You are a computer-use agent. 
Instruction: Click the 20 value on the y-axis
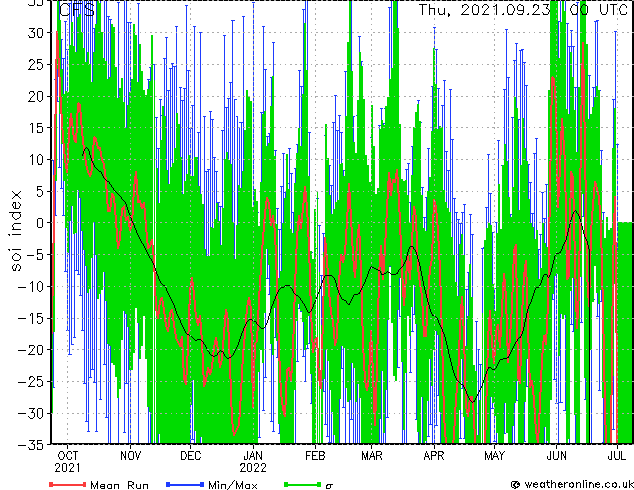36,96
